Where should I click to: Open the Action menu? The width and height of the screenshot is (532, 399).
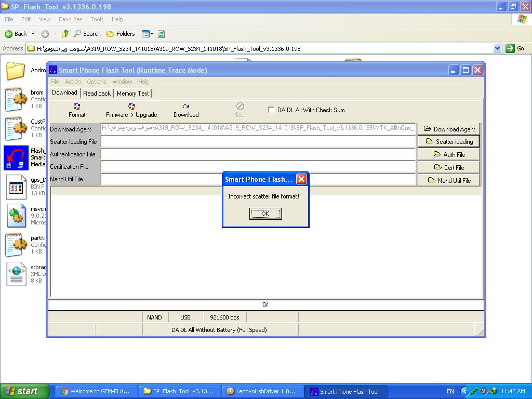(x=73, y=82)
